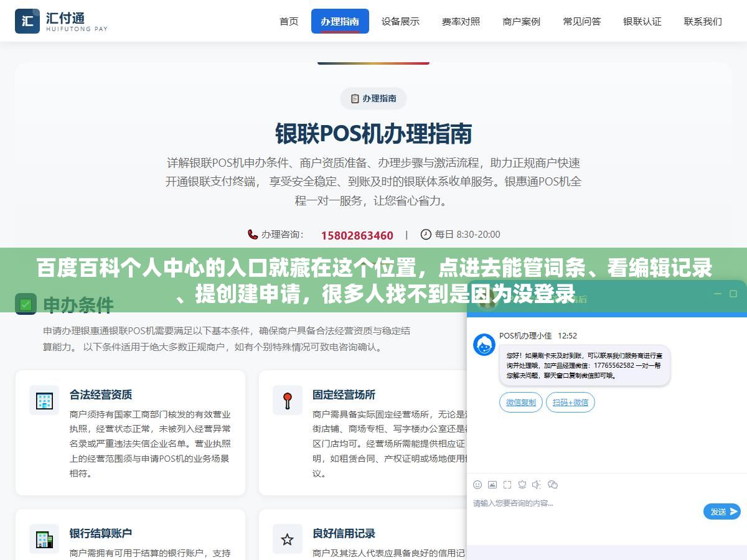Click the bank icon for 银行结算账户

pyautogui.click(x=44, y=539)
